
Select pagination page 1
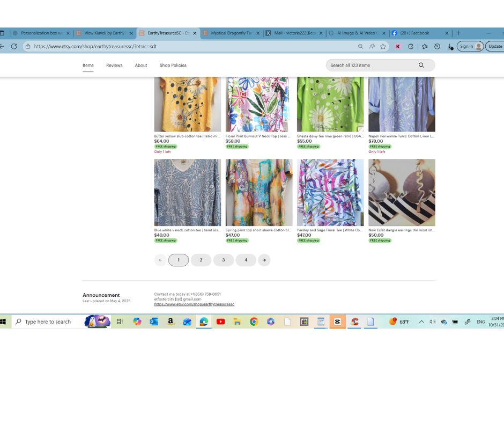pyautogui.click(x=179, y=260)
